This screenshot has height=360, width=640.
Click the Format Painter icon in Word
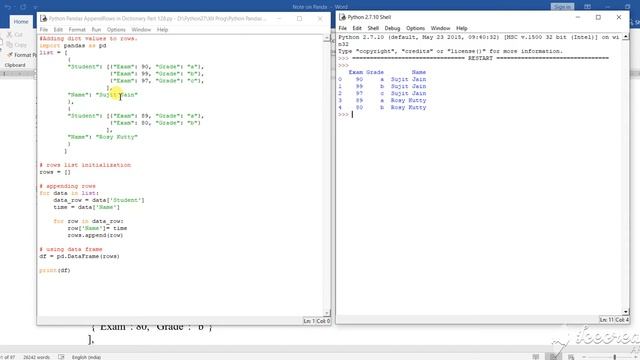10,55
